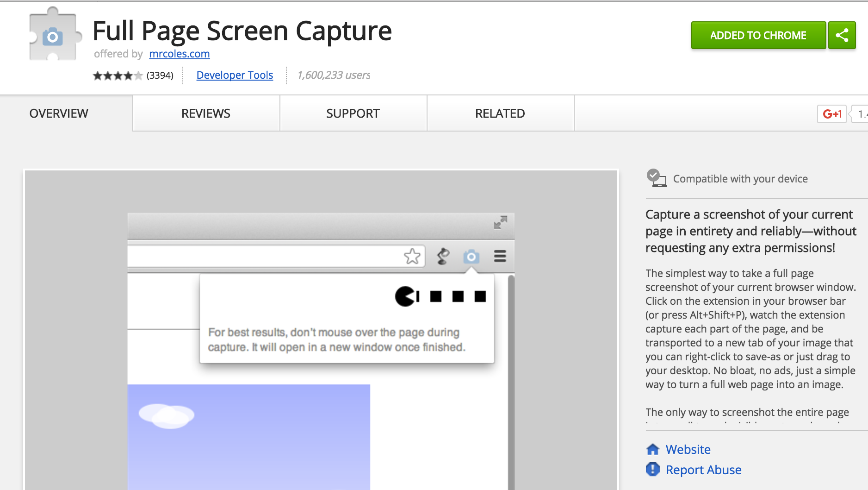
Task: Click the Added to Chrome button
Action: tap(758, 35)
